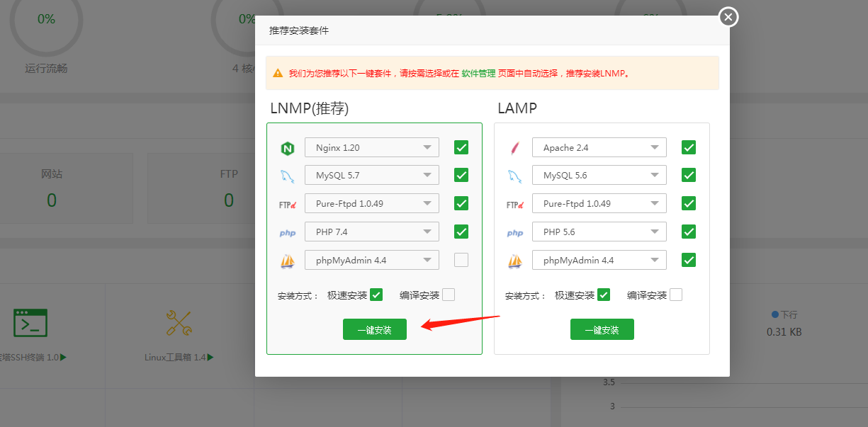Image resolution: width=868 pixels, height=427 pixels.
Task: Uncheck LAMP phpMyAdmin 4.4 checkbox
Action: coord(689,260)
